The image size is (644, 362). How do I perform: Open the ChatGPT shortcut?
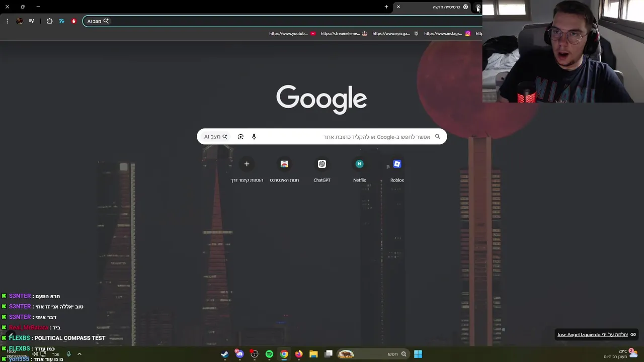pos(322,170)
